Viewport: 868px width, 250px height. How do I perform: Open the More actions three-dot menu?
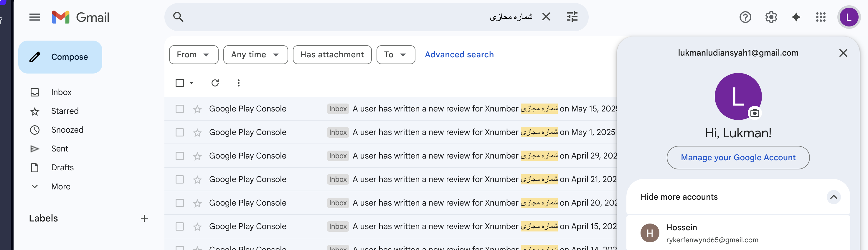tap(239, 83)
